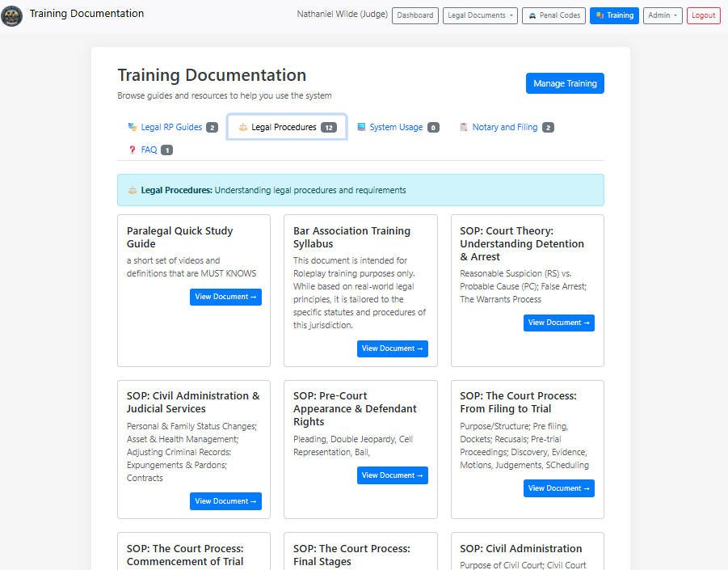
Task: Click the site logo emblem top-left
Action: pyautogui.click(x=11, y=15)
